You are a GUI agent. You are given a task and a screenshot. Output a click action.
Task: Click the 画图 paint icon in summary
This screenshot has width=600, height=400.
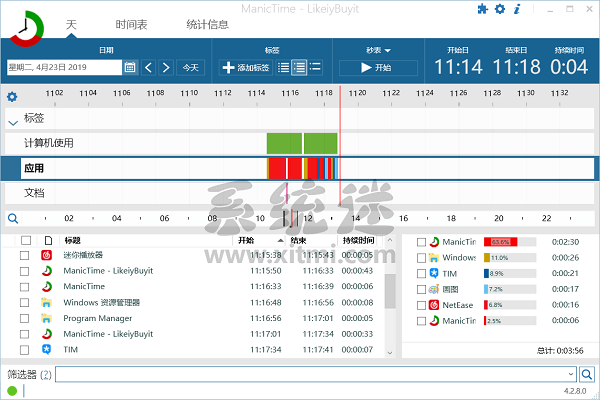coord(434,289)
